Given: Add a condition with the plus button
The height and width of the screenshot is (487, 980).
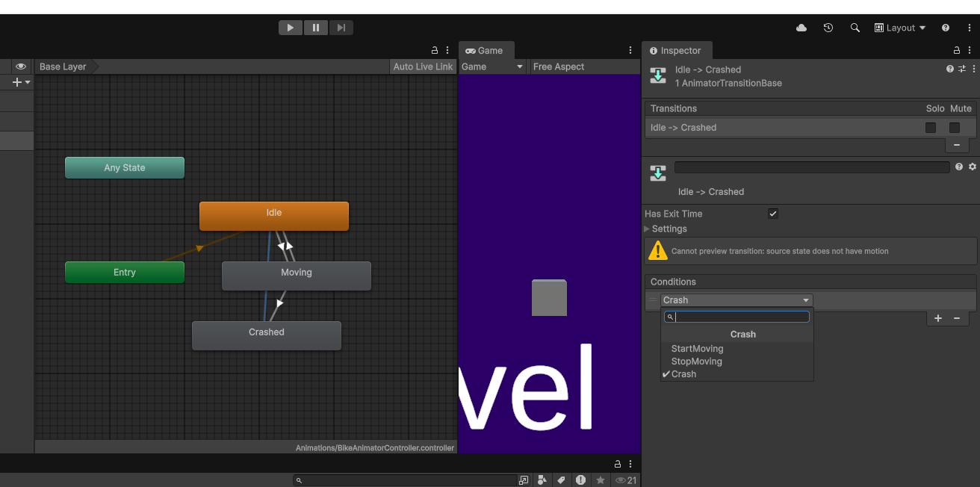Looking at the screenshot, I should coord(937,318).
